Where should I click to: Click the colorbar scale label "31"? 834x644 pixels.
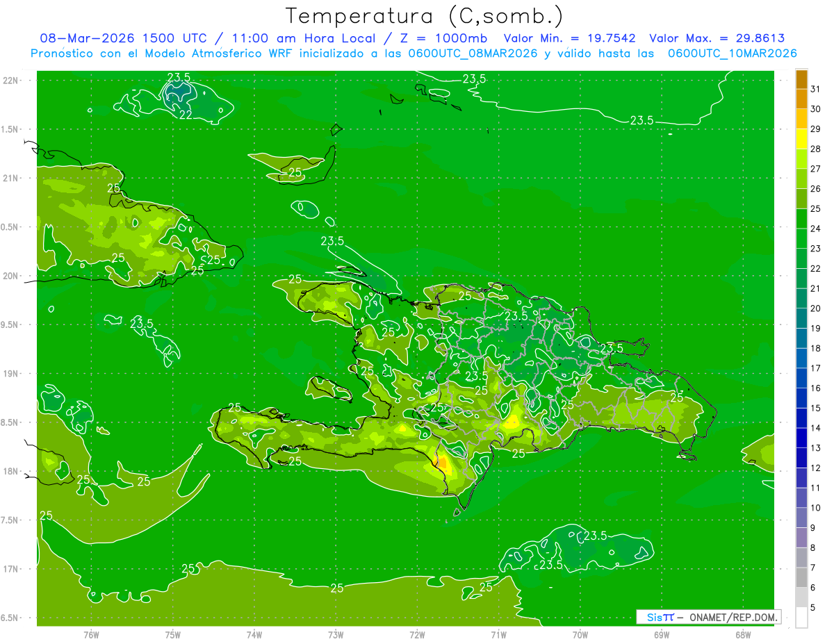[816, 89]
